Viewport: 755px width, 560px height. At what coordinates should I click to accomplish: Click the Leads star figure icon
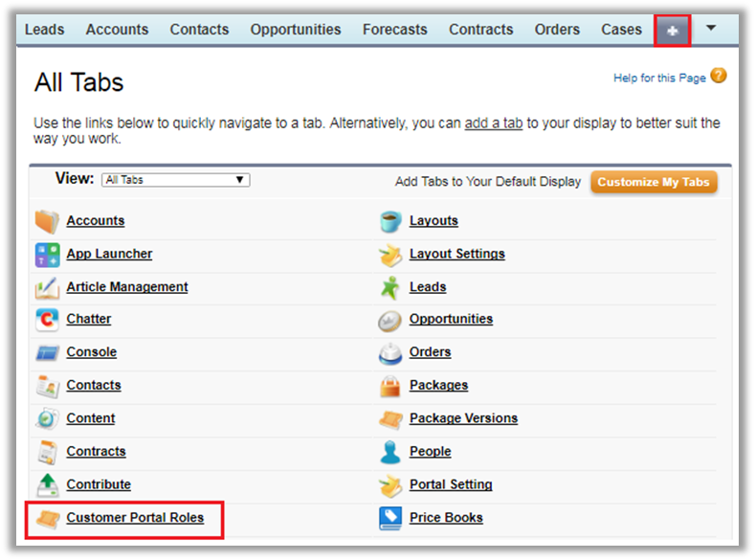coord(390,287)
